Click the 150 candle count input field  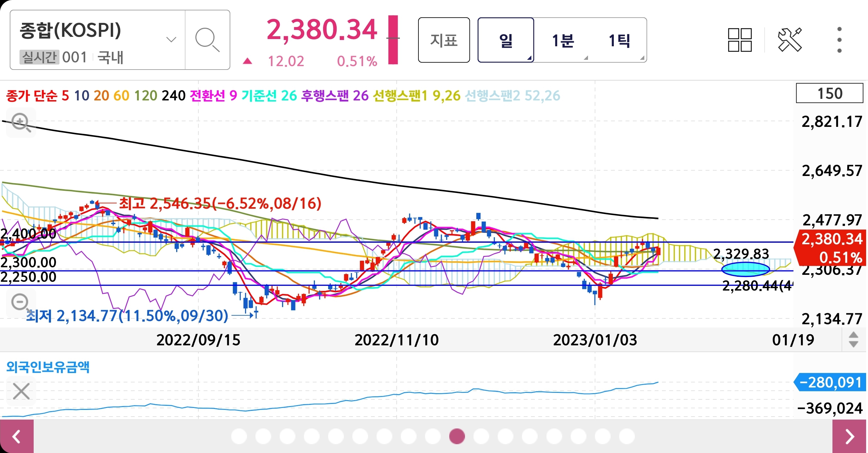point(829,93)
